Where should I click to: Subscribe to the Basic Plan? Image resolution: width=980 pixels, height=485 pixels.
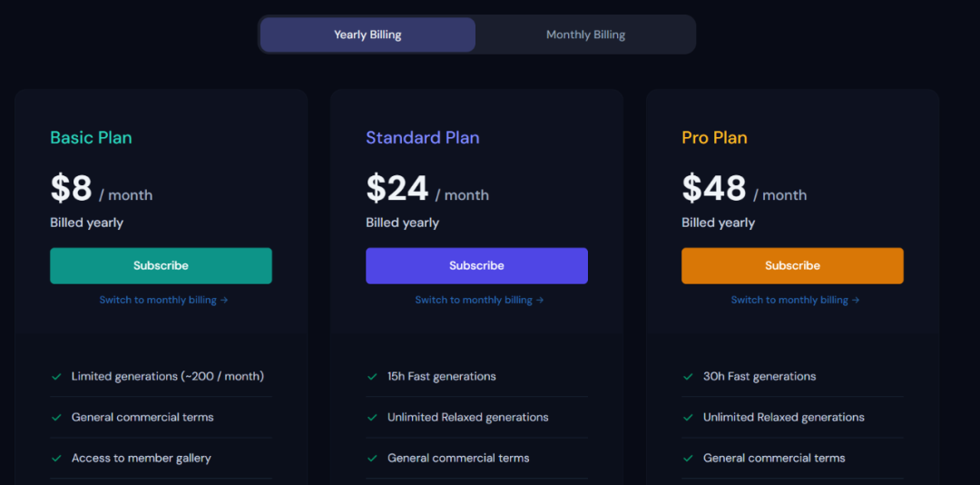(161, 266)
